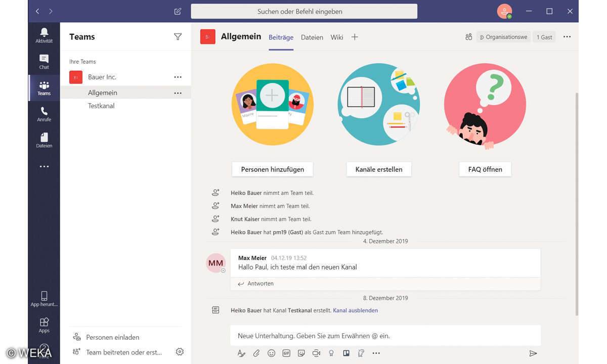Click the Allgemein channel BI avatar

tap(207, 37)
